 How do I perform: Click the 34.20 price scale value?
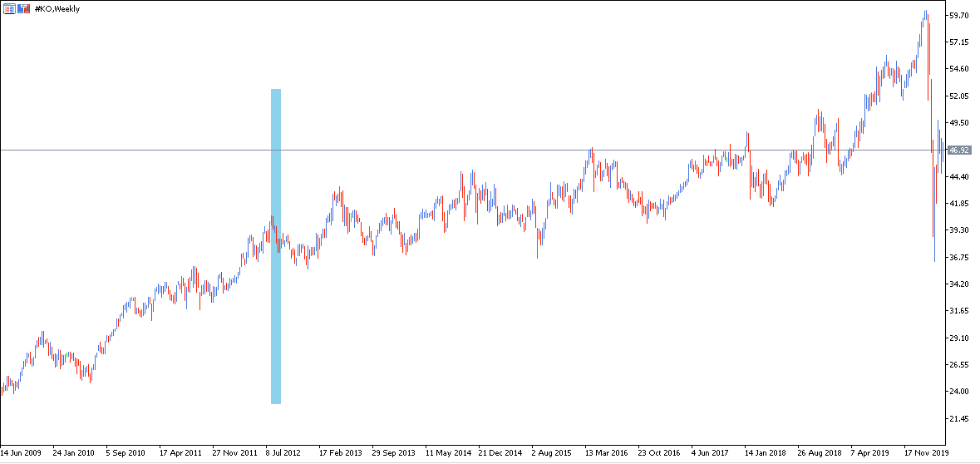click(958, 284)
